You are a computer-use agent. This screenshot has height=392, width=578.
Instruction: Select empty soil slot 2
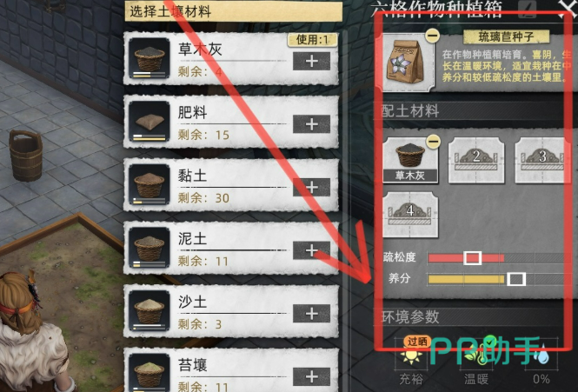point(476,160)
